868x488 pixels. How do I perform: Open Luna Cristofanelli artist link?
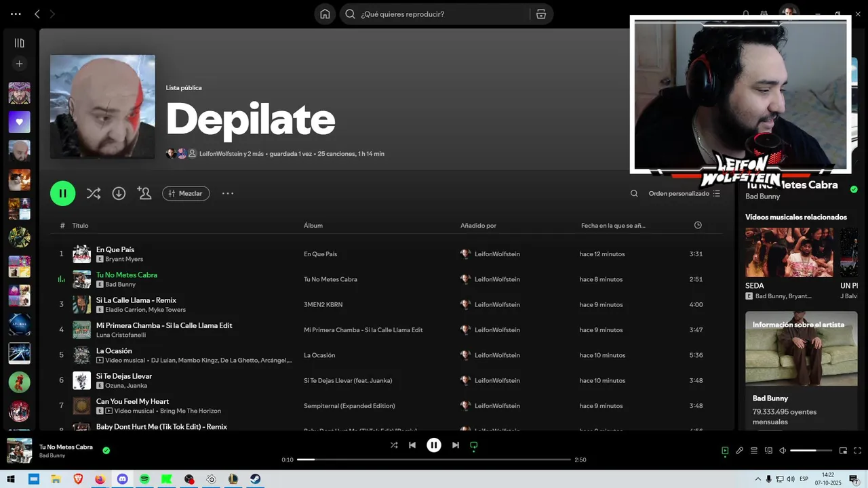point(121,335)
